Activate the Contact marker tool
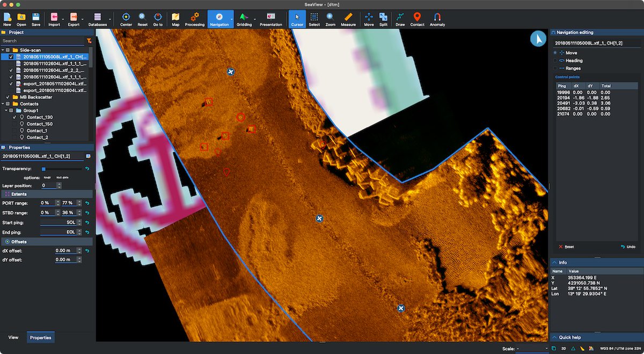 [x=417, y=19]
